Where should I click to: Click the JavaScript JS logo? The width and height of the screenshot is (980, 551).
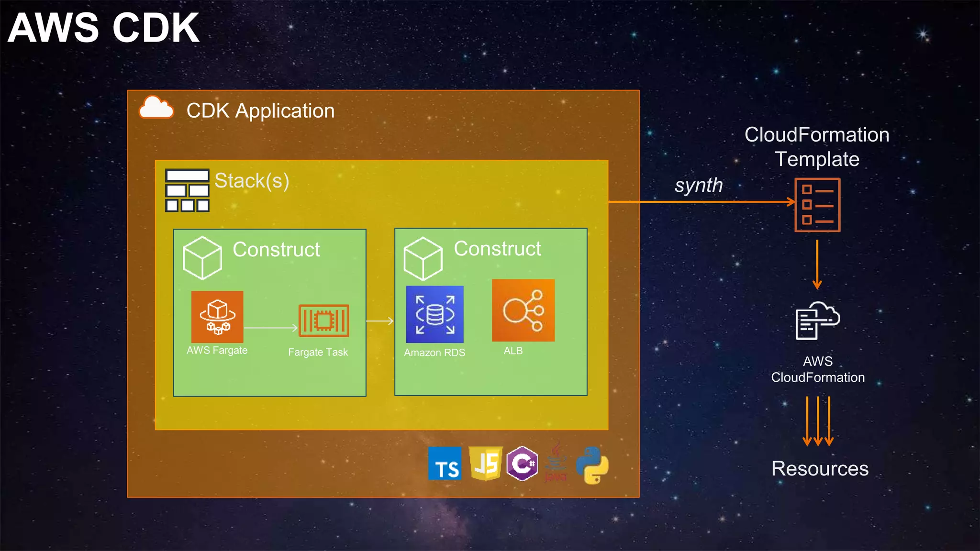coord(486,463)
